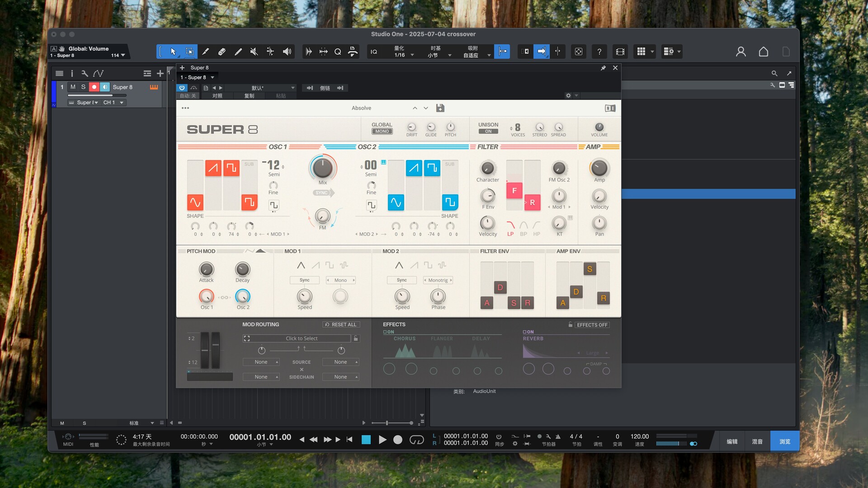The height and width of the screenshot is (488, 868).
Task: Click 对照 compare tab in plugin header
Action: pos(217,96)
